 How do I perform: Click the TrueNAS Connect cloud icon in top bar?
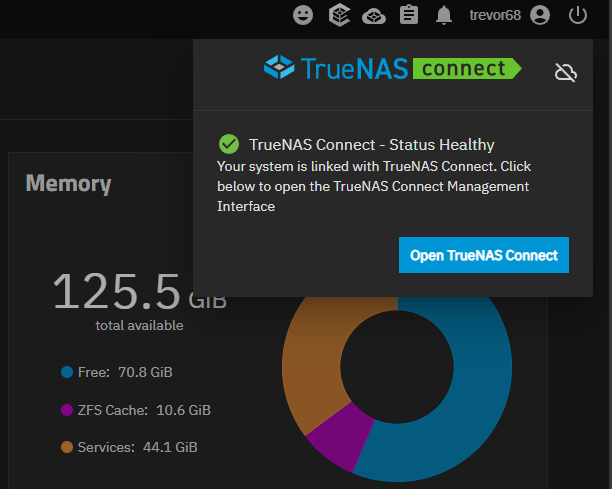373,15
